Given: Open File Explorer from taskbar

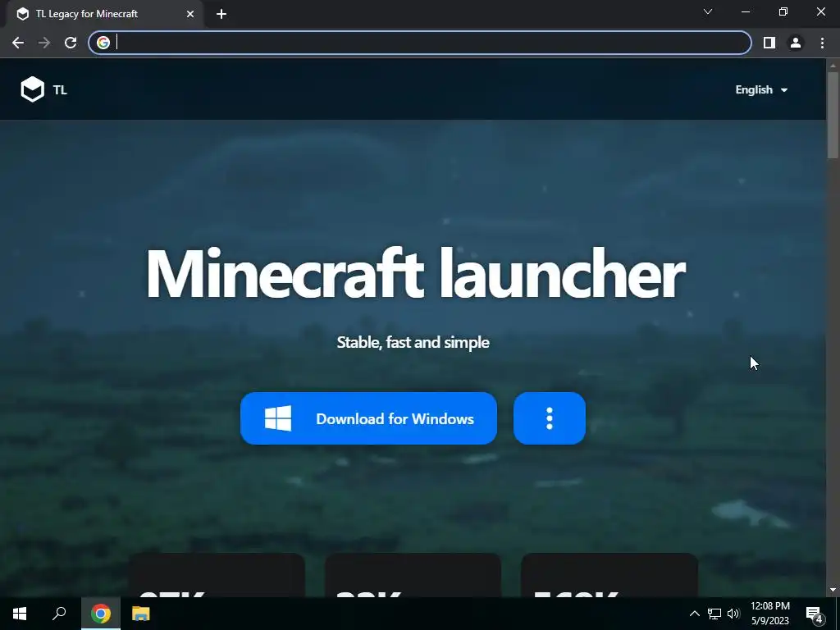Looking at the screenshot, I should (141, 614).
